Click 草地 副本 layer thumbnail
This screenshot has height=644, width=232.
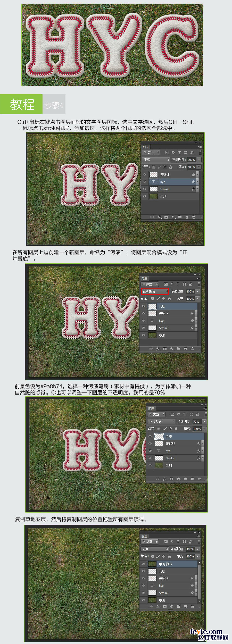pos(152,564)
